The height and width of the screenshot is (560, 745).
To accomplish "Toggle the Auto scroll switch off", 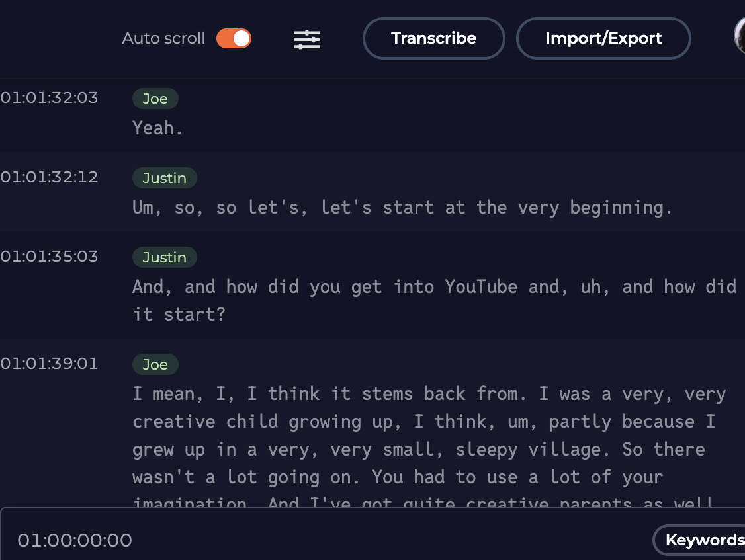I will (x=234, y=38).
